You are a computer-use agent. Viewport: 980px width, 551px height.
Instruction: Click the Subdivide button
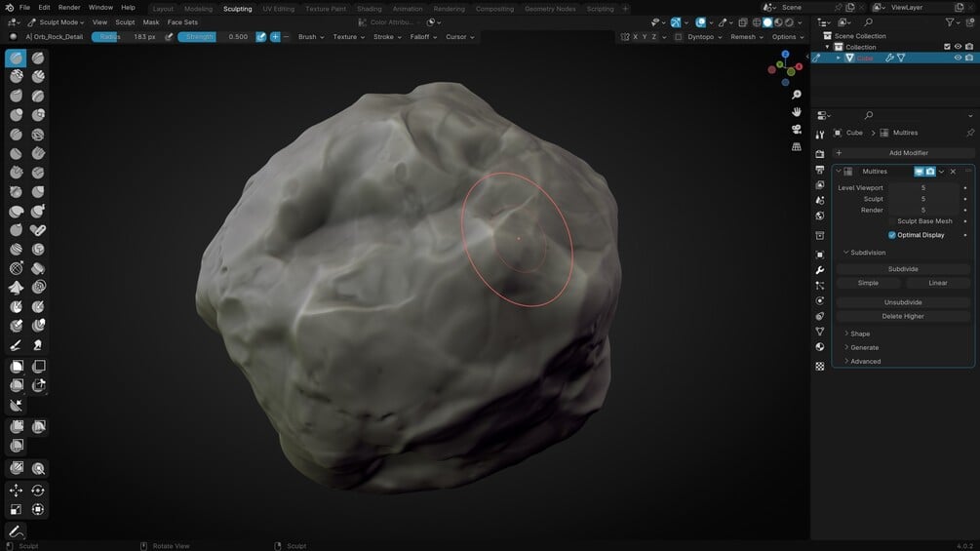coord(902,269)
